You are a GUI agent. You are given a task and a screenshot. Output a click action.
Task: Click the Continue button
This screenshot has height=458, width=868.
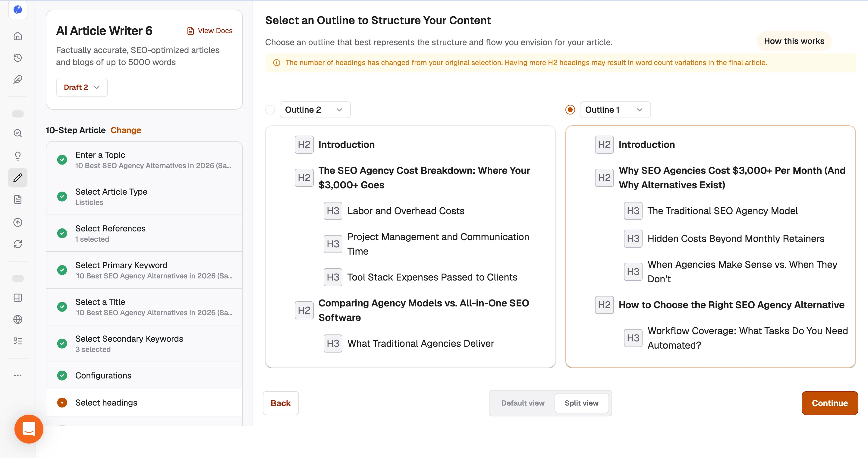tap(830, 403)
